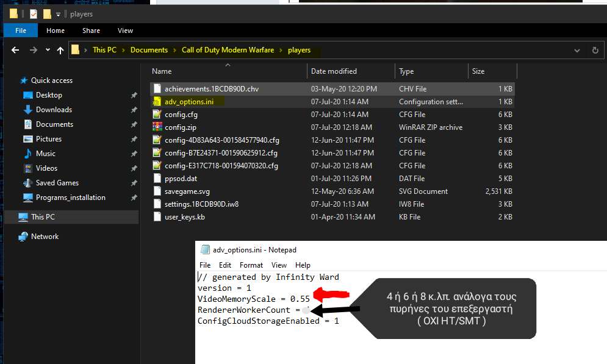Image resolution: width=607 pixels, height=364 pixels.
Task: Open the recent locations dropdown arrow
Action: [48, 50]
